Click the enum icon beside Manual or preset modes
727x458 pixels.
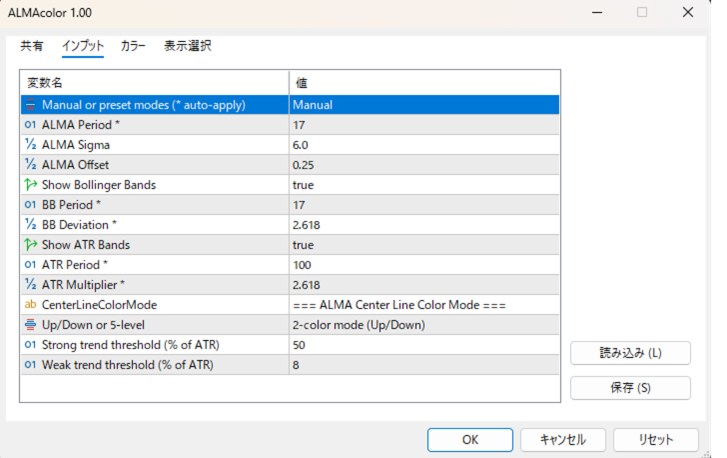[31, 105]
